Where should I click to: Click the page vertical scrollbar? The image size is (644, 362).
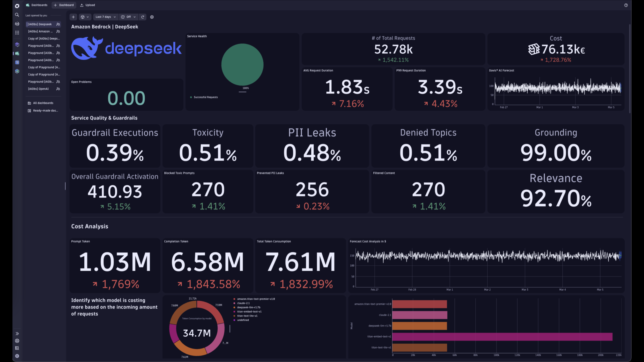[630, 69]
